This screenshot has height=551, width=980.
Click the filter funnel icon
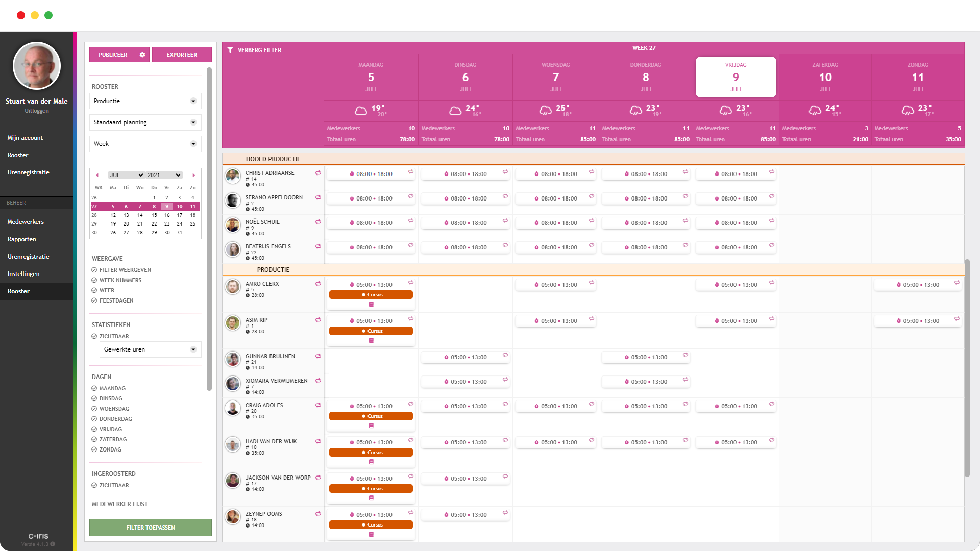(x=230, y=50)
